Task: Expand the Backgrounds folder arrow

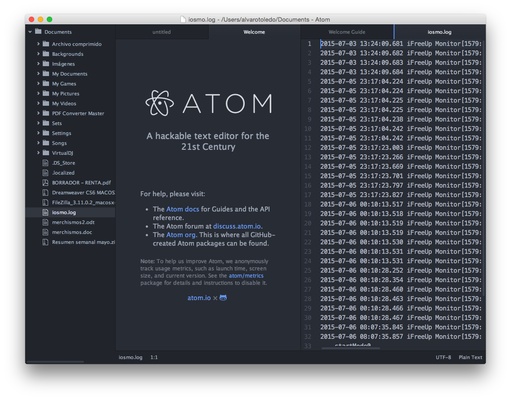Action: pyautogui.click(x=38, y=54)
